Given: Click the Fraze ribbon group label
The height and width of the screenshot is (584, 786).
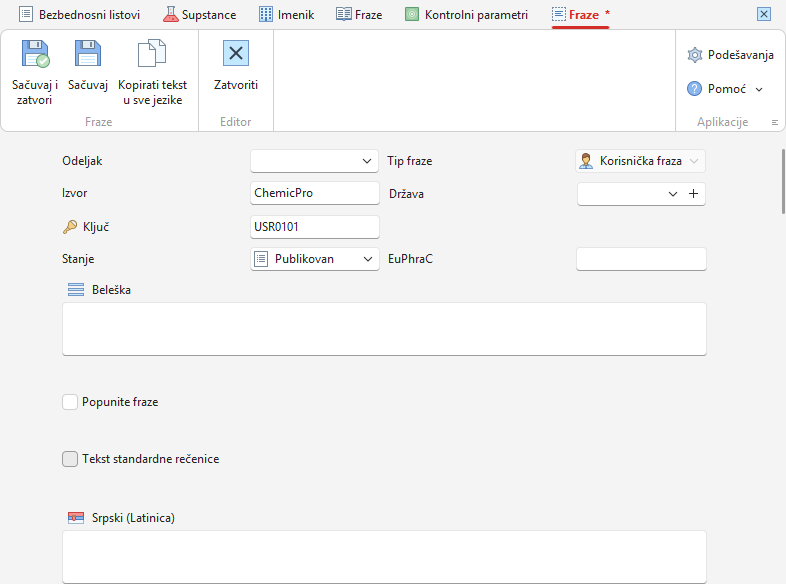Looking at the screenshot, I should pyautogui.click(x=99, y=122).
